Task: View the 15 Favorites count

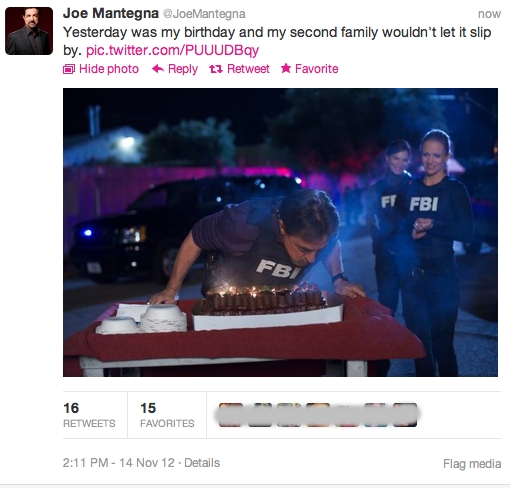Action: tap(167, 415)
